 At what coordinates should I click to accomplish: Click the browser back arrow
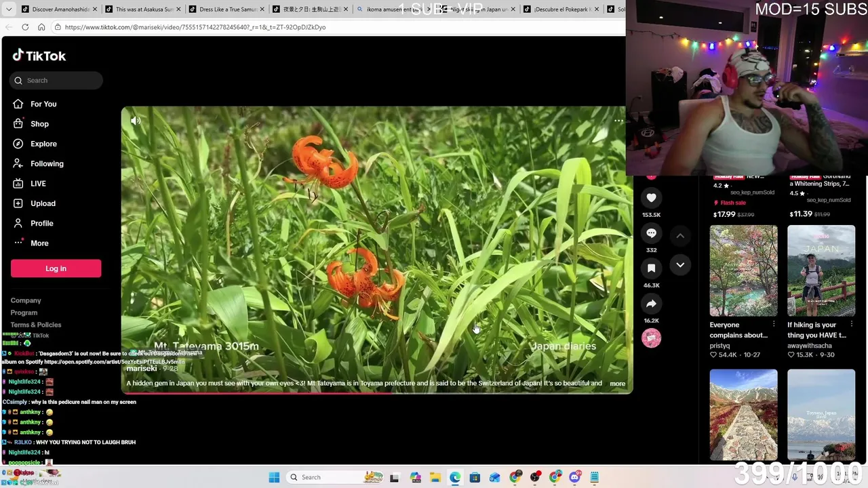9,27
